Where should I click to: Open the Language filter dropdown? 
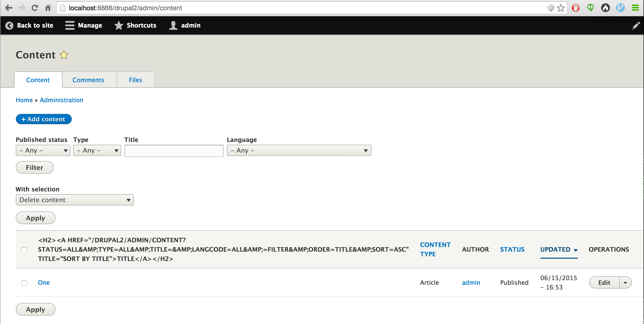(x=299, y=150)
